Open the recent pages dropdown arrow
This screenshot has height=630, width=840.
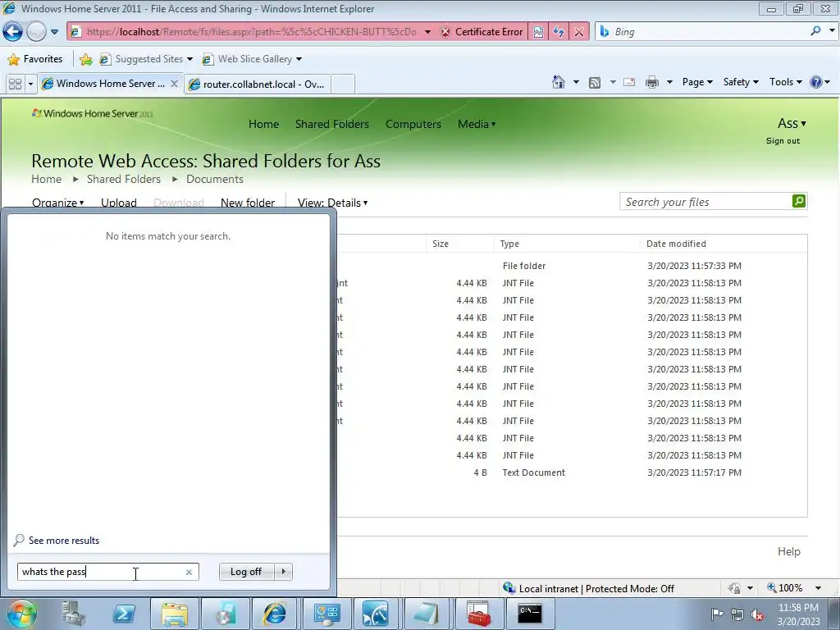coord(55,32)
